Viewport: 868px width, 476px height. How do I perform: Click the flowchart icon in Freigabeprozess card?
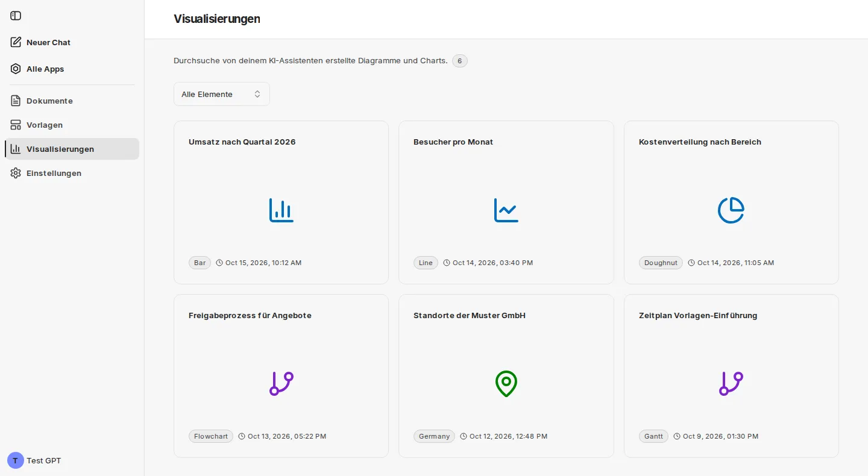[281, 383]
